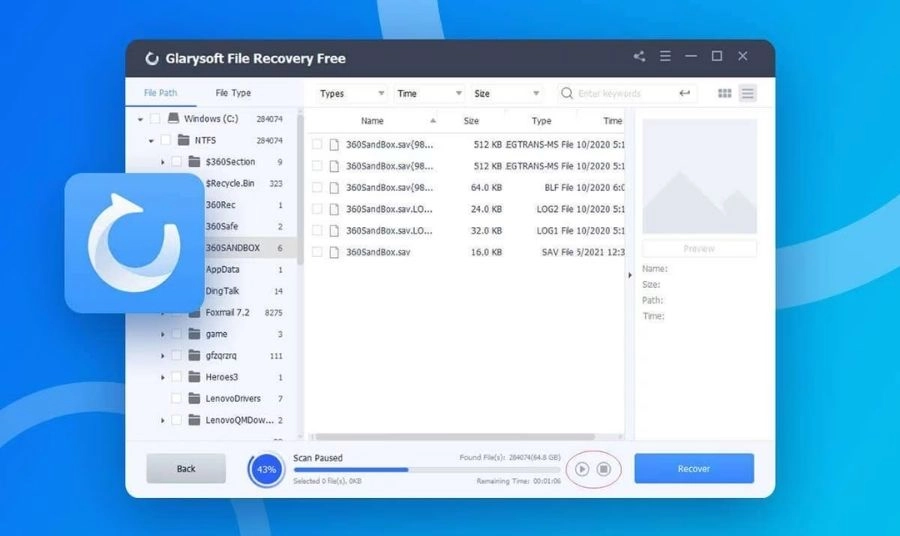This screenshot has height=536, width=900.
Task: Click the NTFS folder icon
Action: click(183, 140)
